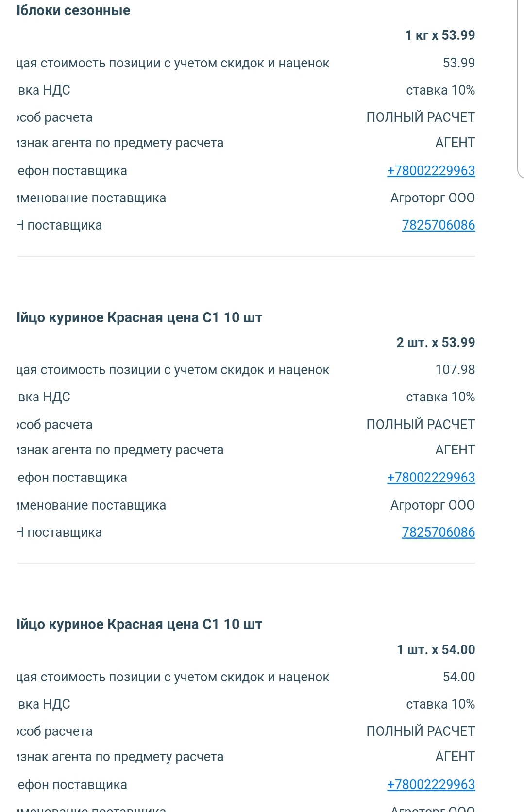
Task: Tap the "1 кг x 53.99" quantity line
Action: (439, 35)
